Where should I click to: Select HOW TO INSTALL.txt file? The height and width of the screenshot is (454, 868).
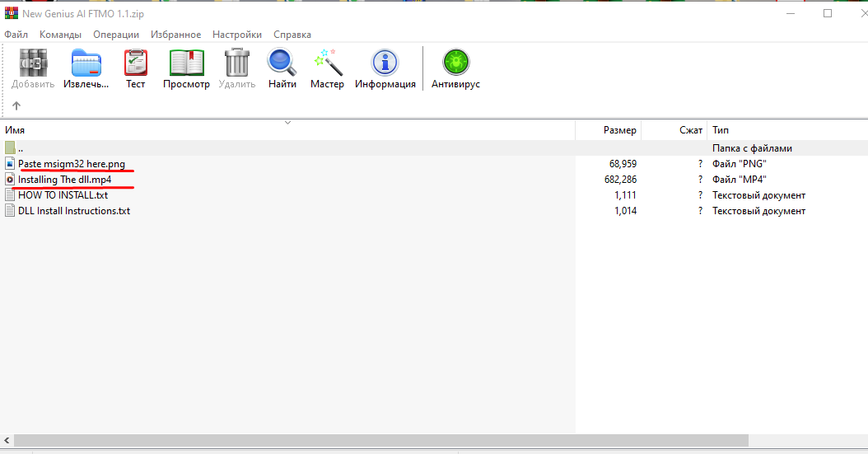pyautogui.click(x=63, y=195)
